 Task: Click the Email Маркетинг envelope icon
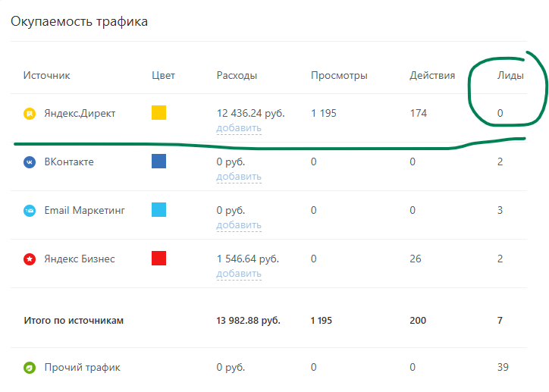(x=30, y=211)
